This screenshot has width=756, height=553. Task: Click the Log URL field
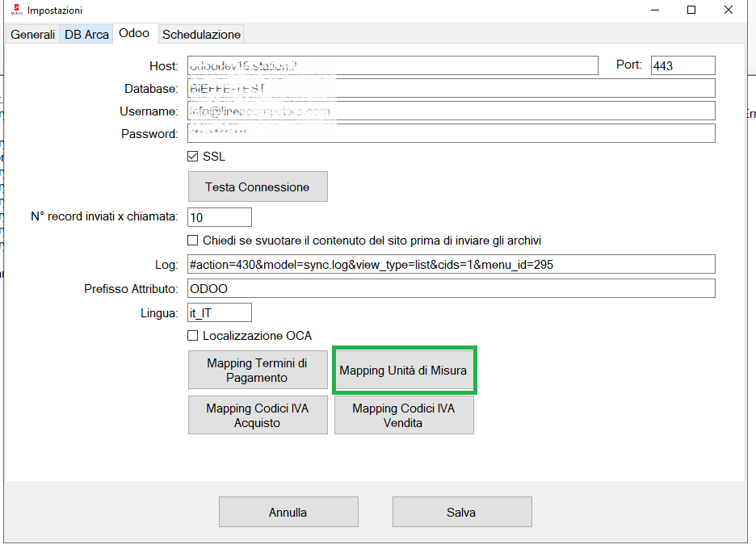451,264
